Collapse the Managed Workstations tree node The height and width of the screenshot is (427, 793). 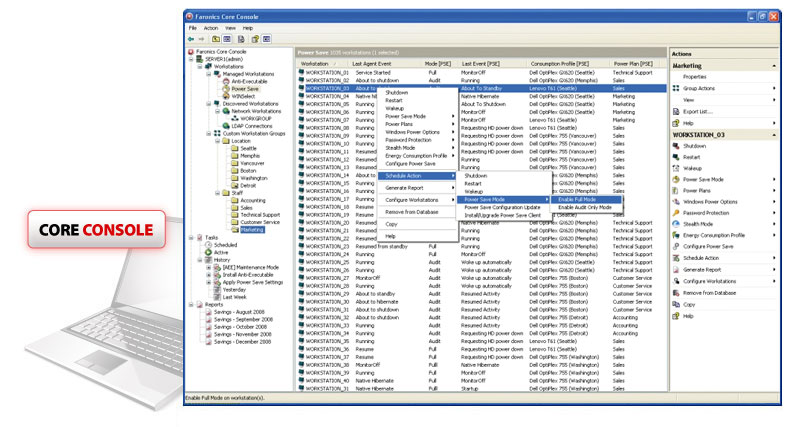tap(207, 73)
